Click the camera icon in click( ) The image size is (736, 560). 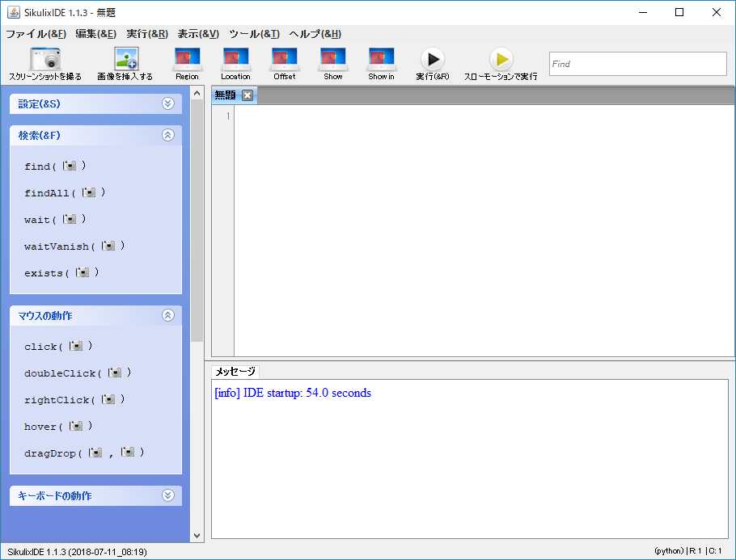point(75,346)
